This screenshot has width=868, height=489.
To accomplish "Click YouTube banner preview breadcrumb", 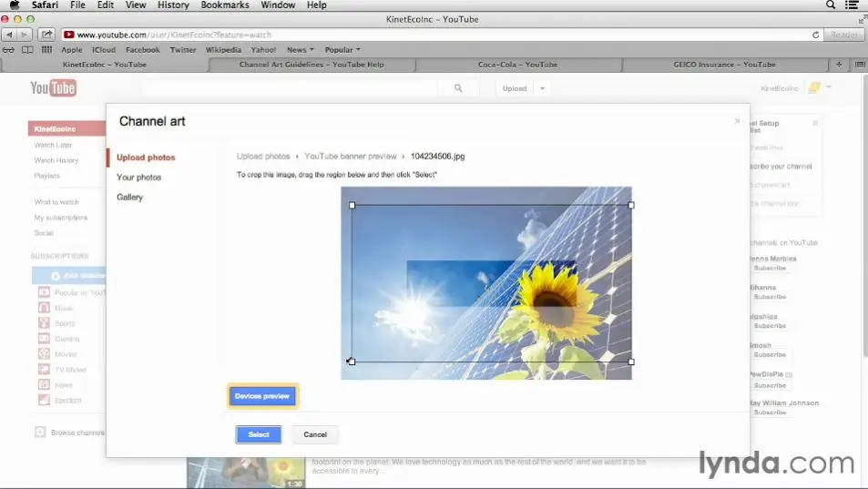I will [351, 156].
